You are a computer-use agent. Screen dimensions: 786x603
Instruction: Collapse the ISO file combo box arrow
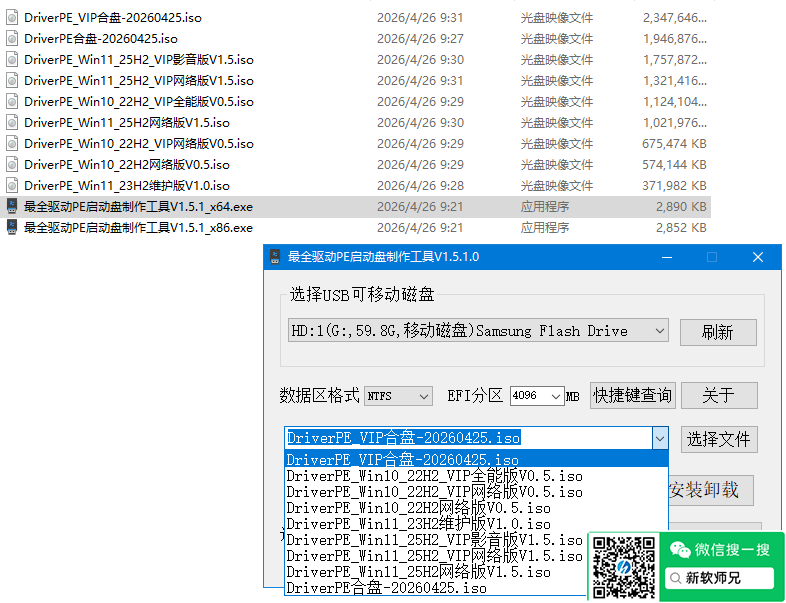tap(658, 438)
